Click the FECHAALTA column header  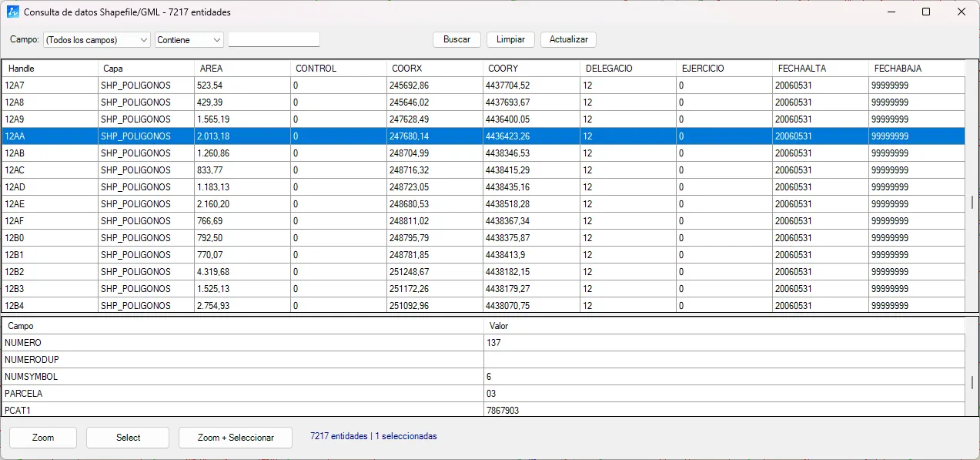click(x=821, y=69)
